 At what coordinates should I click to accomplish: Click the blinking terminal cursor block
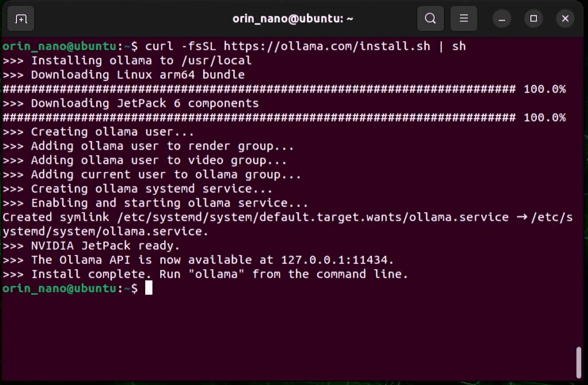(148, 288)
